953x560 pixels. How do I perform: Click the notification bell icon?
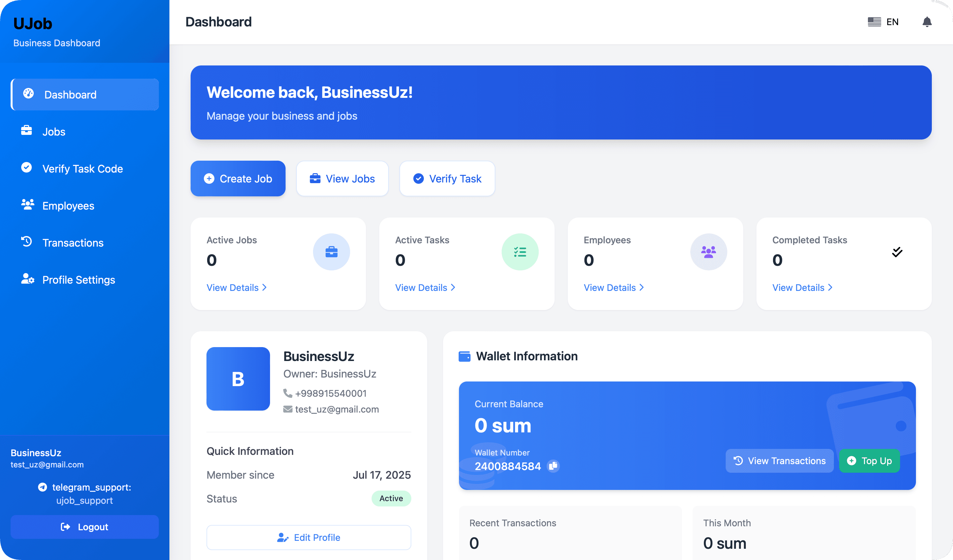927,22
